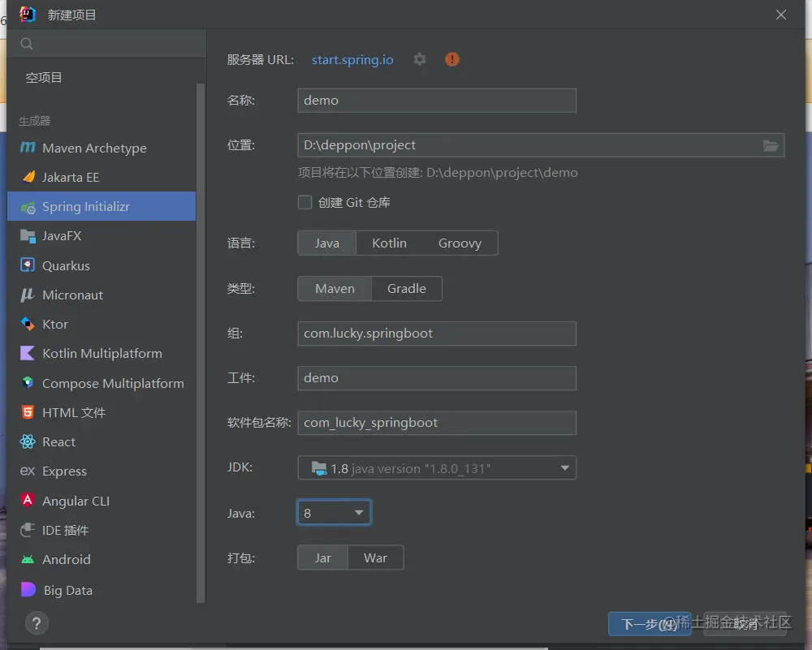Click the Ktor generator icon

click(x=28, y=324)
